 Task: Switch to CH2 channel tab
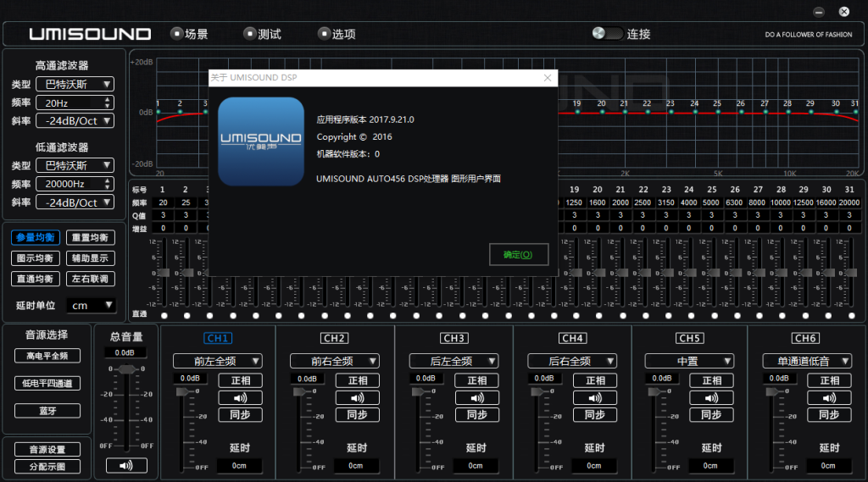(x=334, y=337)
